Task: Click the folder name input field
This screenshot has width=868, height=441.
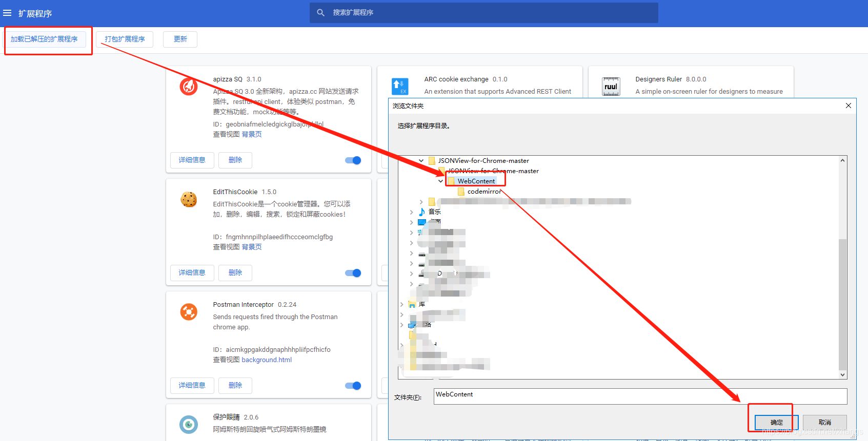Action: pyautogui.click(x=640, y=396)
